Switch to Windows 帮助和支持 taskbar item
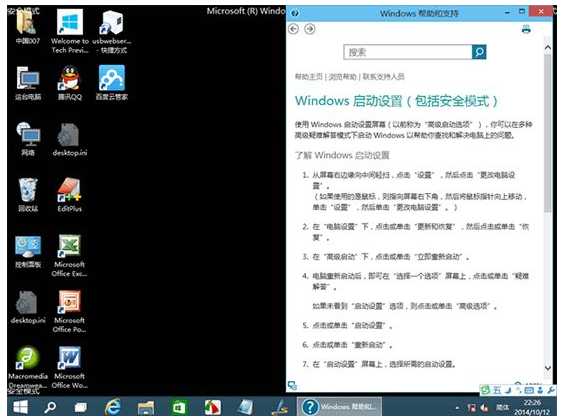The width and height of the screenshot is (562, 416). click(339, 407)
